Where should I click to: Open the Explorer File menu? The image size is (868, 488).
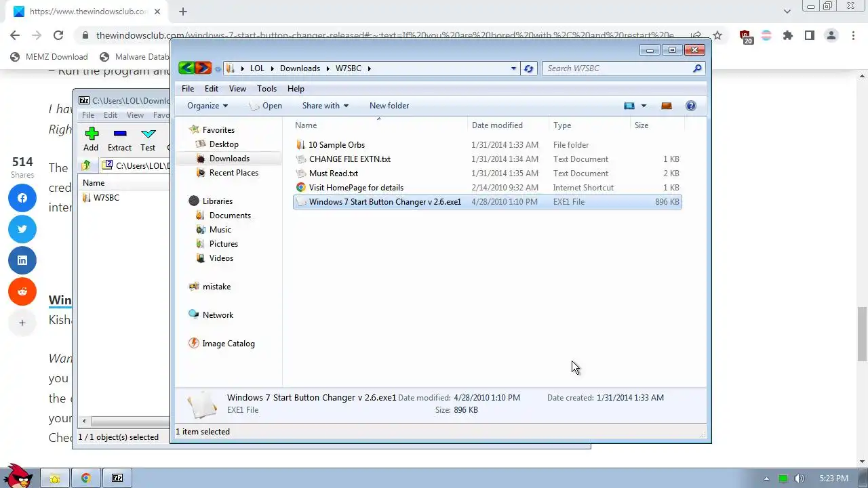188,89
